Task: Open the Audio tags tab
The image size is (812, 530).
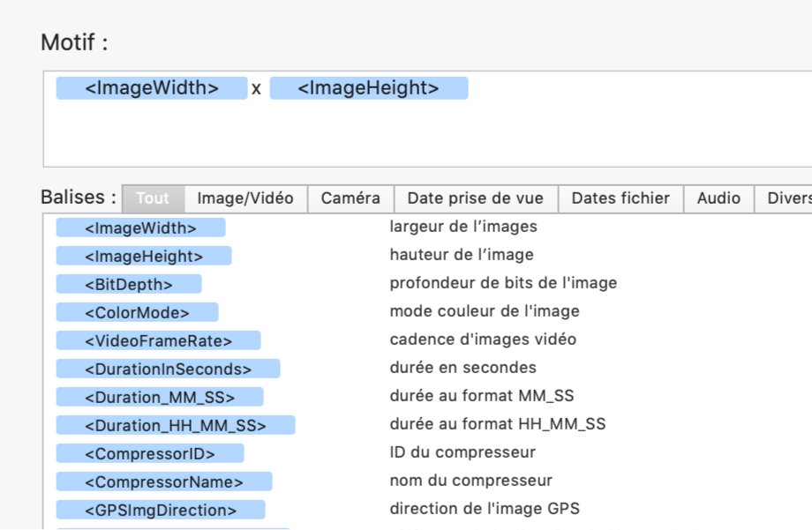Action: click(x=718, y=198)
